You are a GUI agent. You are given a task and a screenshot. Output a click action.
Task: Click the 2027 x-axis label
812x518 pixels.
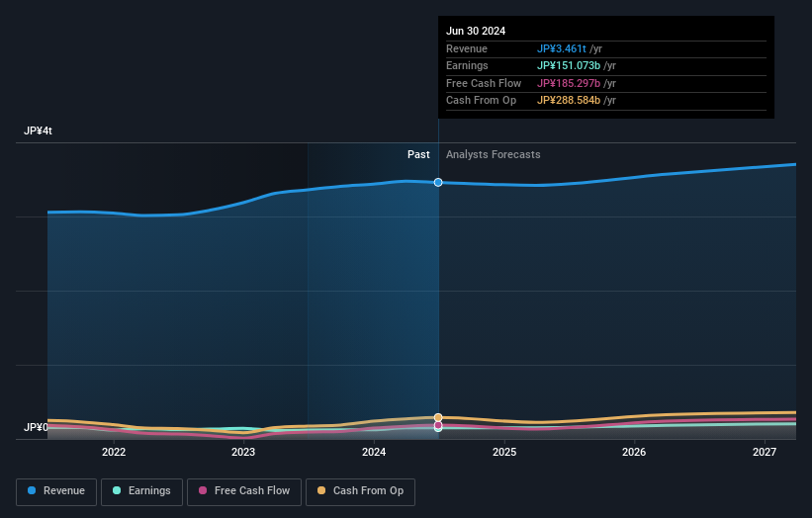click(765, 452)
